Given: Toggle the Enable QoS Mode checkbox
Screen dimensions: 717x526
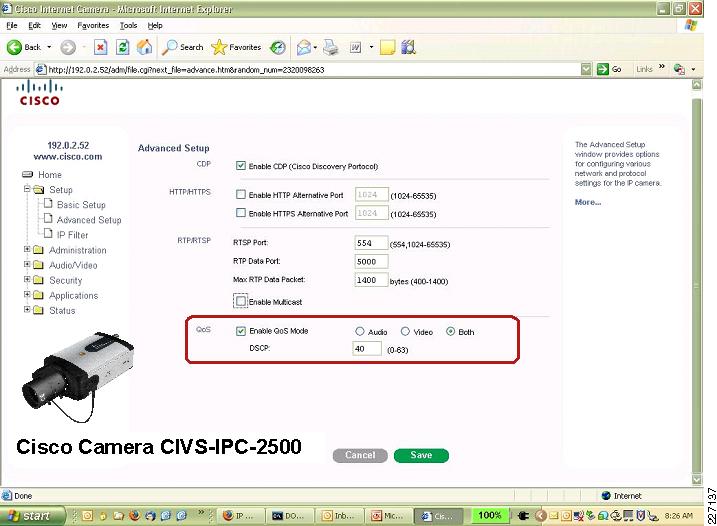Looking at the screenshot, I should [241, 331].
